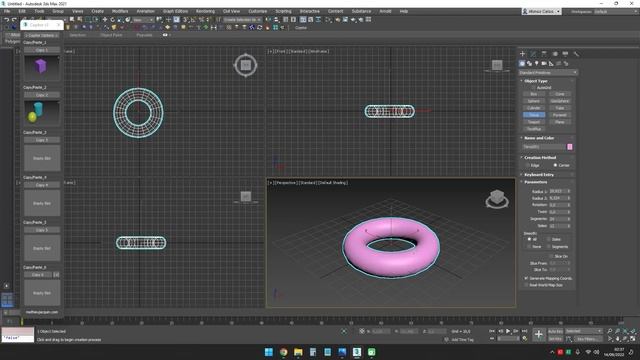Click the Cylinder primitive button
Screen dimensions: 640x360
[534, 108]
